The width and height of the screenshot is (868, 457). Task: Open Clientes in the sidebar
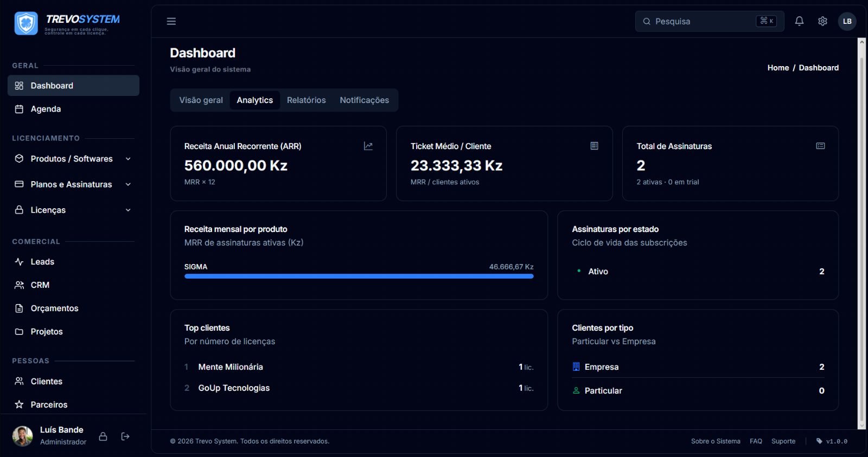(74, 382)
